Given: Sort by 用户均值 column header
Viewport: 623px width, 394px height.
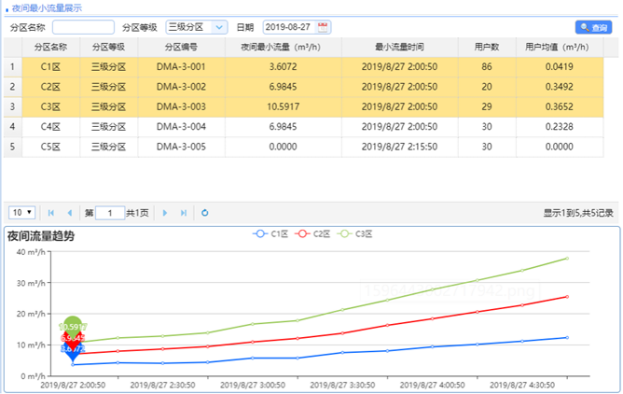Looking at the screenshot, I should click(559, 47).
